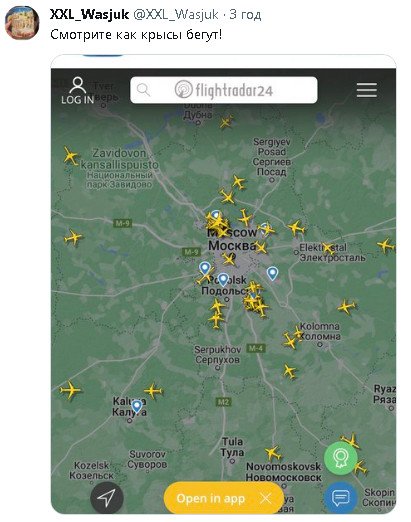Open the blue chat message button

341,498
